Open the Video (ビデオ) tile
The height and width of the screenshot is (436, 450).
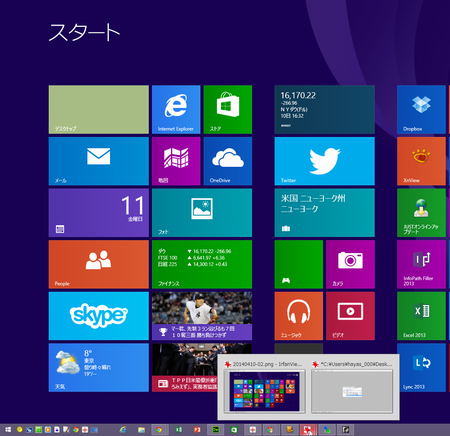(x=350, y=316)
